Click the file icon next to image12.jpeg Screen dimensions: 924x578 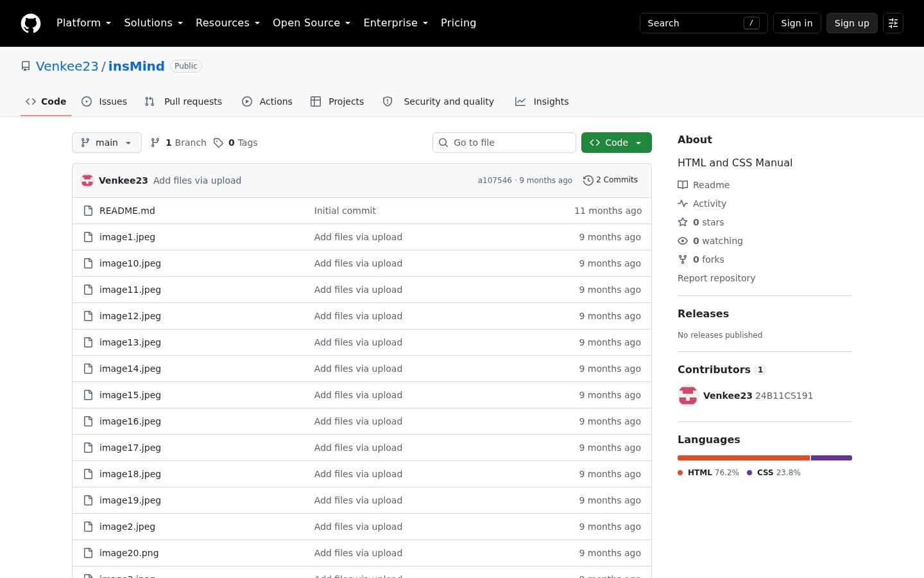89,316
